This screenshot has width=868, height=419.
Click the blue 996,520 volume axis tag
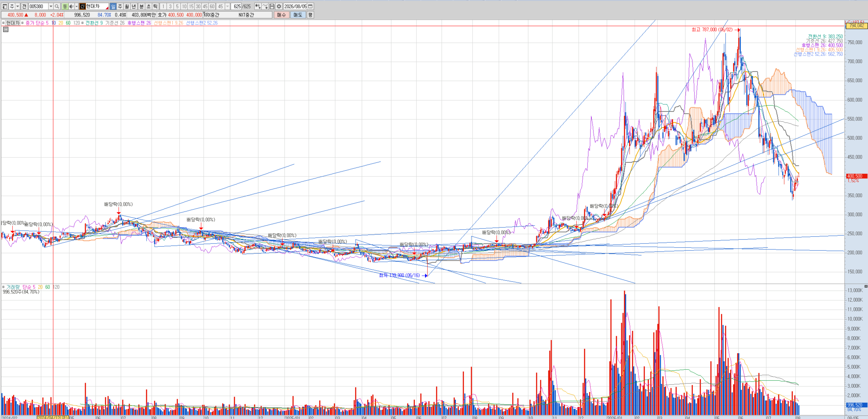click(x=856, y=405)
